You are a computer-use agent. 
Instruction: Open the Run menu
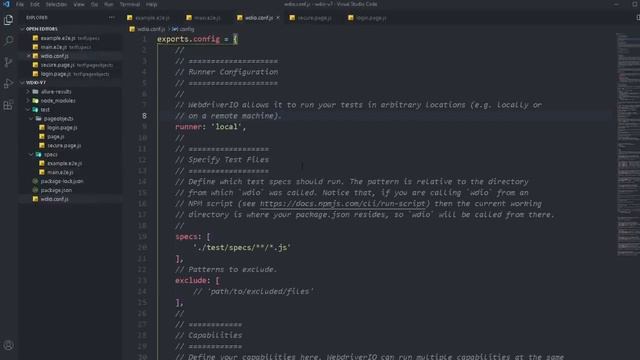click(109, 4)
